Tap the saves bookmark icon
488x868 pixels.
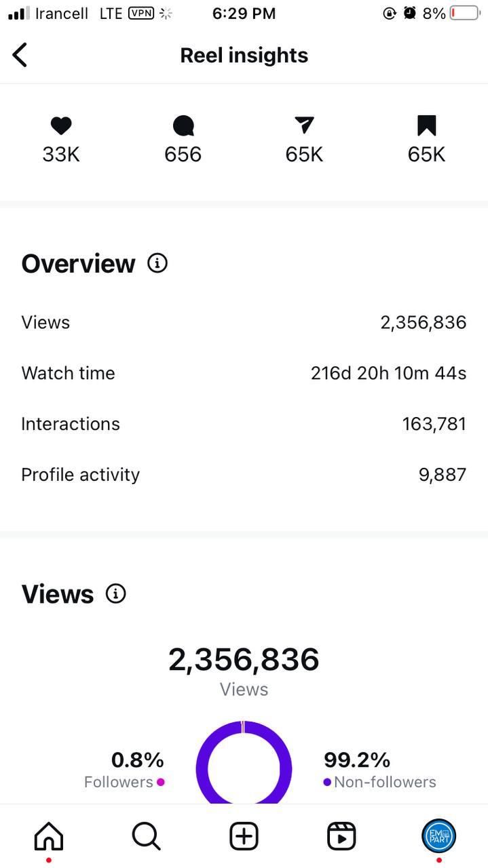(426, 125)
